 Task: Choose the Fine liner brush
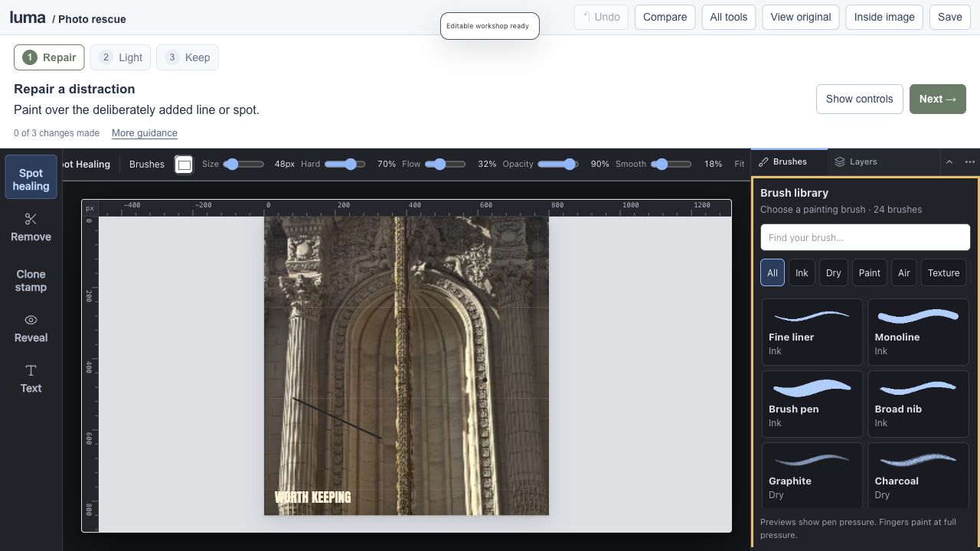click(x=812, y=331)
